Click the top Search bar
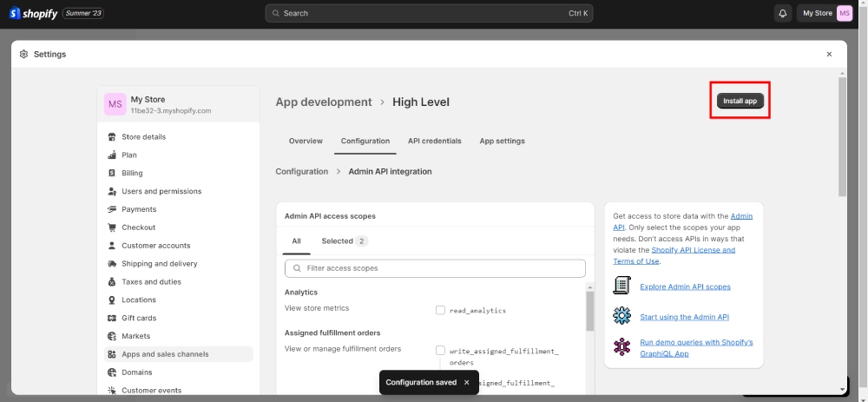The width and height of the screenshot is (868, 402). [429, 13]
